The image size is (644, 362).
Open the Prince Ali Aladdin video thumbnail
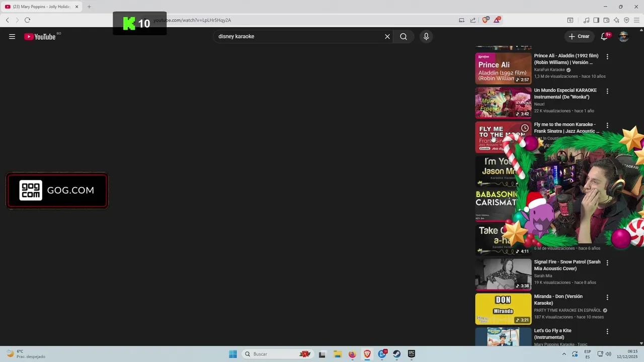[503, 68]
